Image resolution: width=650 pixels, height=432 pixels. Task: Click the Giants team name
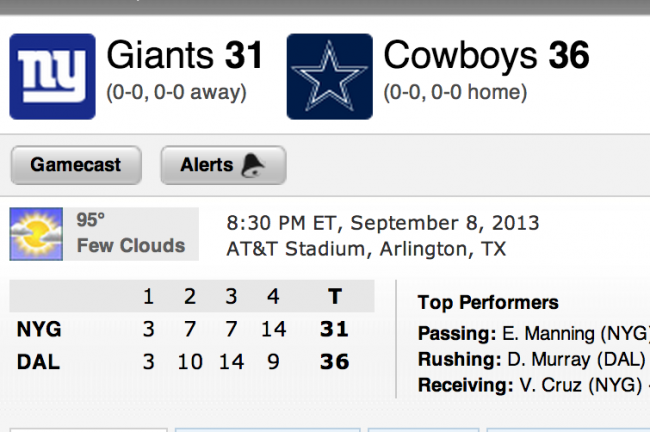point(160,55)
